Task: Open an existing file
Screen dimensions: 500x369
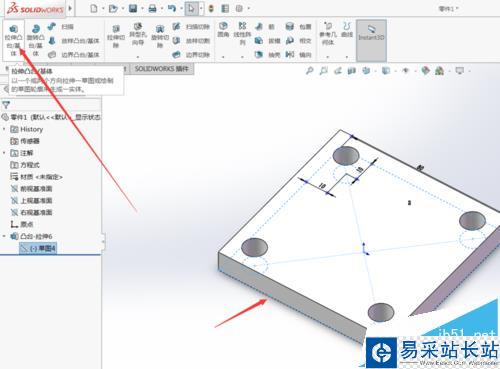Action: [113, 8]
